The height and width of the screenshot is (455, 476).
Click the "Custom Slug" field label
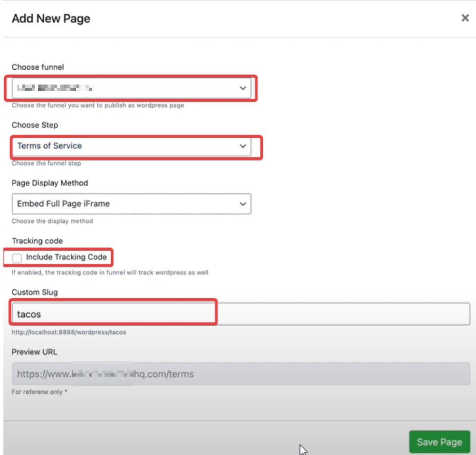[35, 292]
